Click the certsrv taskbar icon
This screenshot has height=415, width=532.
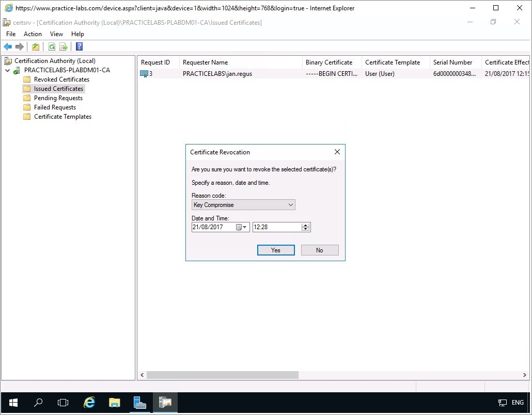click(165, 403)
